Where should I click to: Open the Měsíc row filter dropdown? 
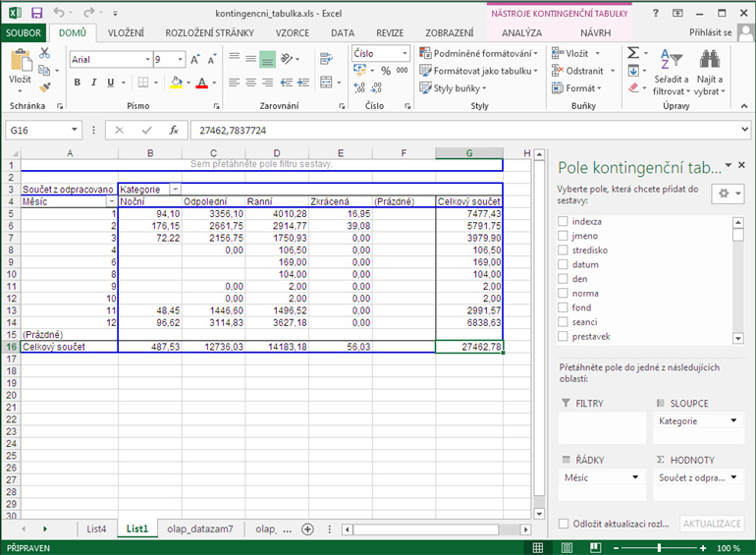112,201
